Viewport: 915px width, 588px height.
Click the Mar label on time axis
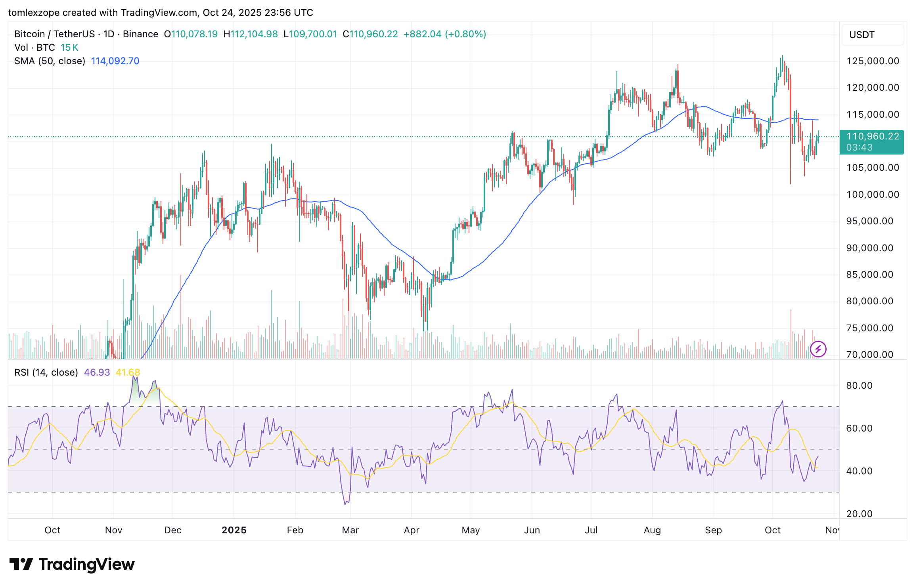click(x=350, y=530)
